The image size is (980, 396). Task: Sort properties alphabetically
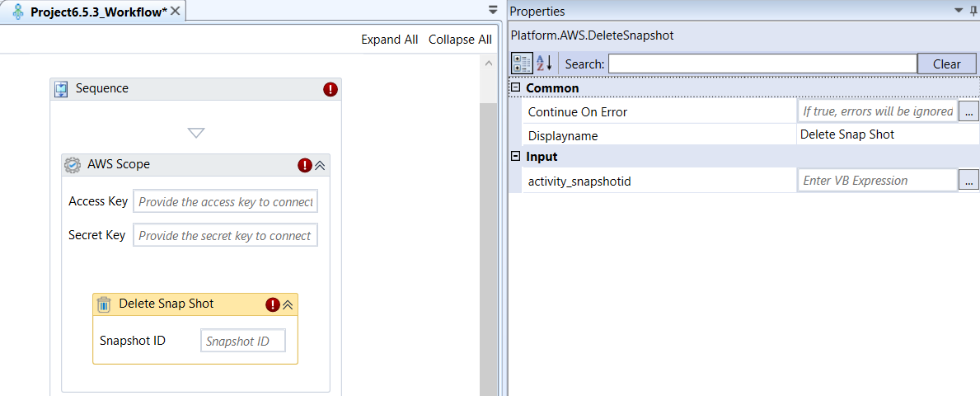click(544, 64)
